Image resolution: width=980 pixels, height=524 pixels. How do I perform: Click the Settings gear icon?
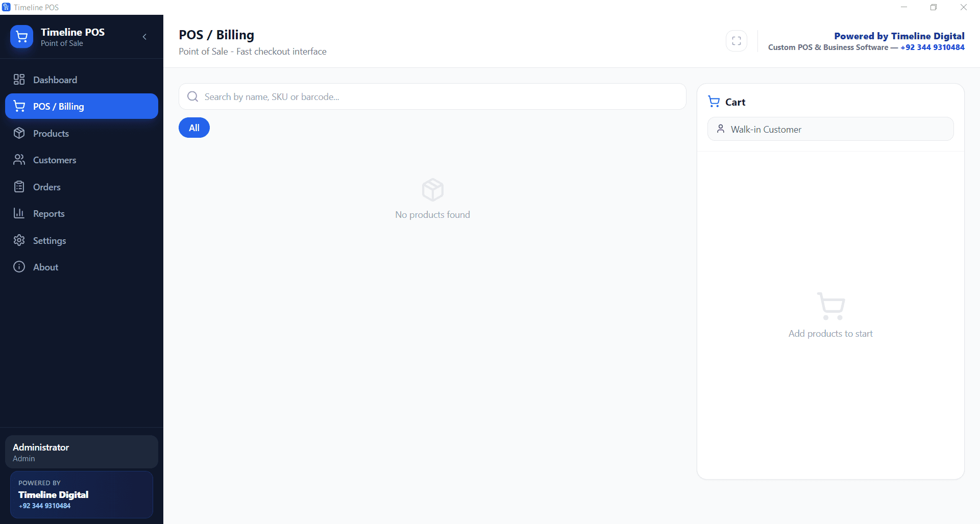[x=19, y=240]
